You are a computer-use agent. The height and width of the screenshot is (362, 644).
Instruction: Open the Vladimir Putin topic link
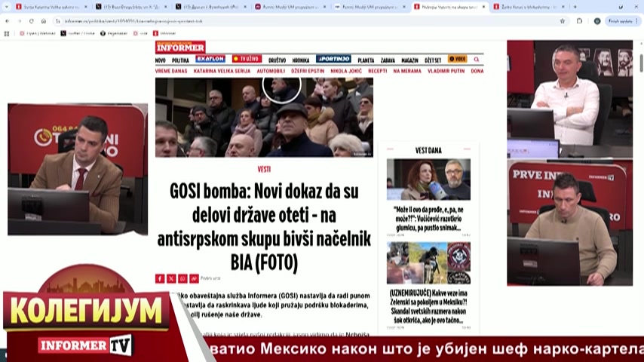[445, 71]
